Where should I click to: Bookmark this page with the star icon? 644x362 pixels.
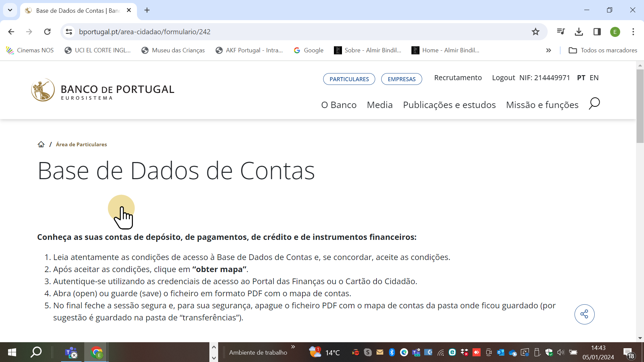(x=535, y=32)
